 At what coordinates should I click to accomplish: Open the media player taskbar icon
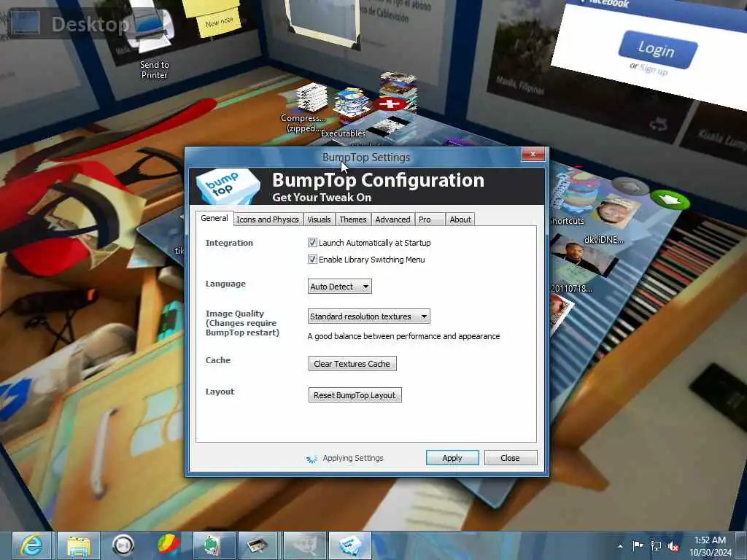click(x=123, y=545)
